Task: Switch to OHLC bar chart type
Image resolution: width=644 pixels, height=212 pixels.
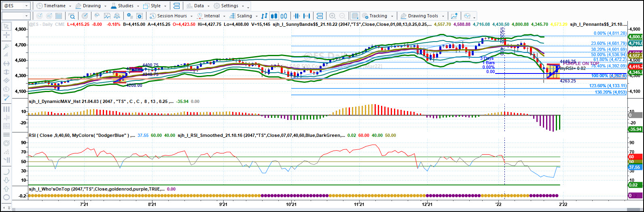Action: click(264, 16)
